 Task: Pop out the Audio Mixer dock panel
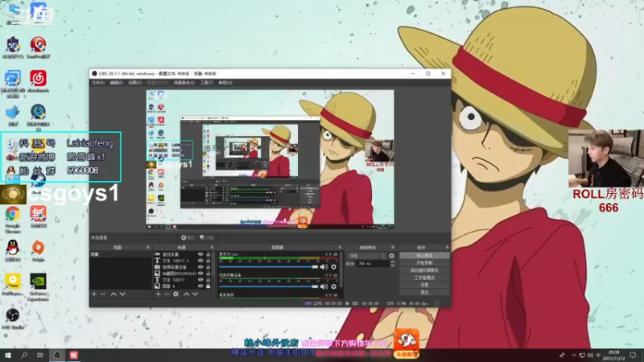click(x=340, y=248)
